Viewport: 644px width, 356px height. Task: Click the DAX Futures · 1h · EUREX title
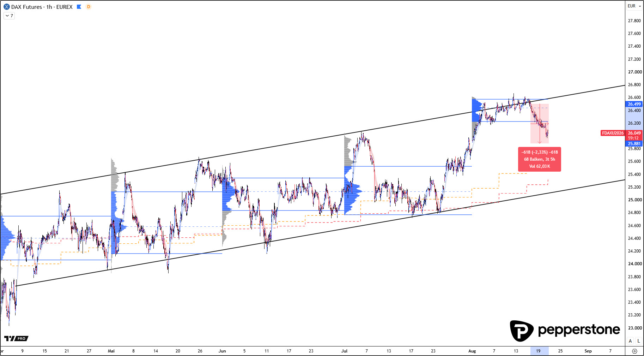[42, 7]
